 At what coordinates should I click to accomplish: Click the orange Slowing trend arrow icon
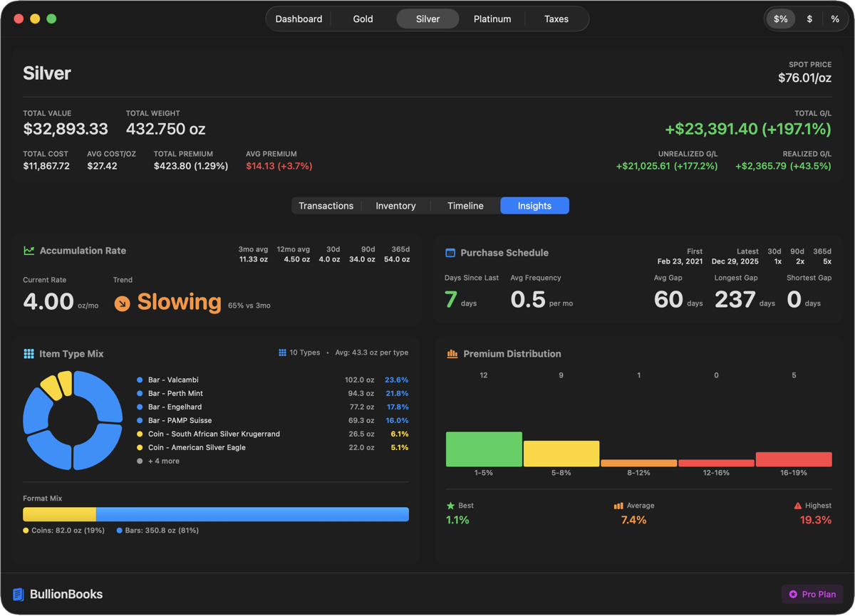(x=123, y=304)
